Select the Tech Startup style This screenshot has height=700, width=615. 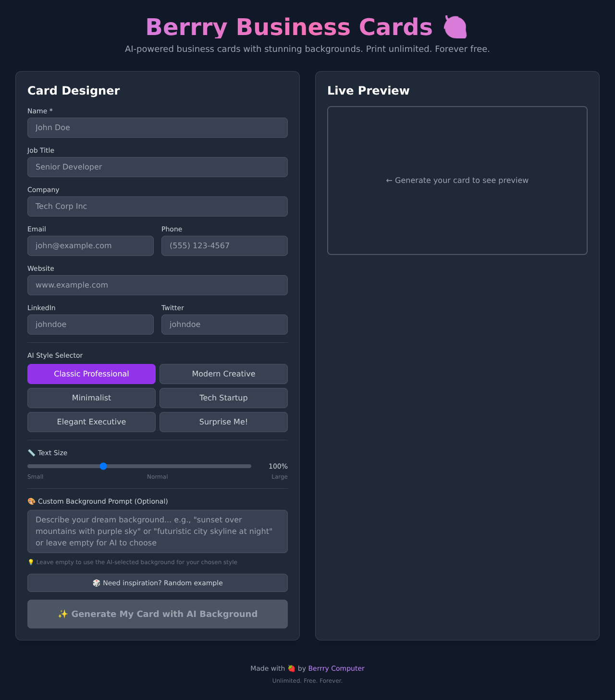coord(223,398)
